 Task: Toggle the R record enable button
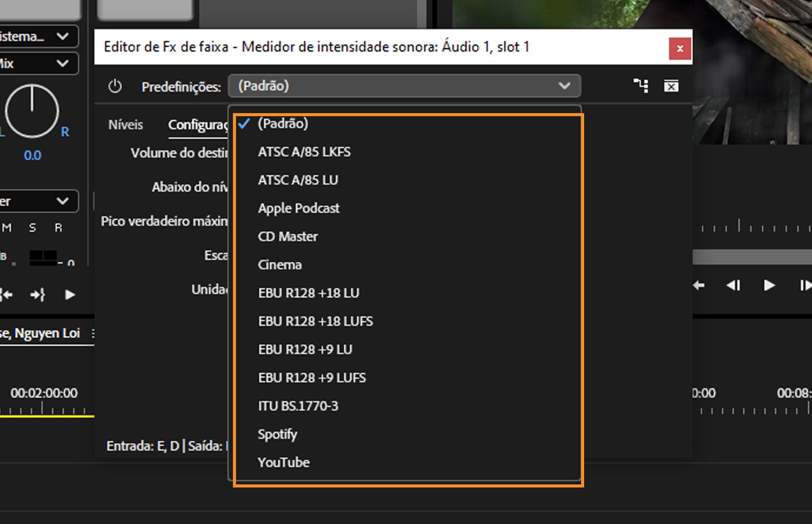coord(58,228)
